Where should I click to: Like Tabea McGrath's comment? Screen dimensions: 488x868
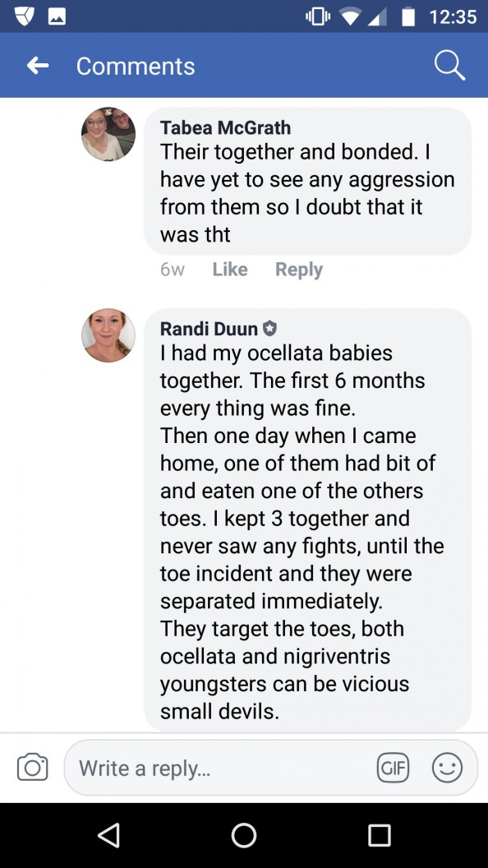[x=229, y=270]
